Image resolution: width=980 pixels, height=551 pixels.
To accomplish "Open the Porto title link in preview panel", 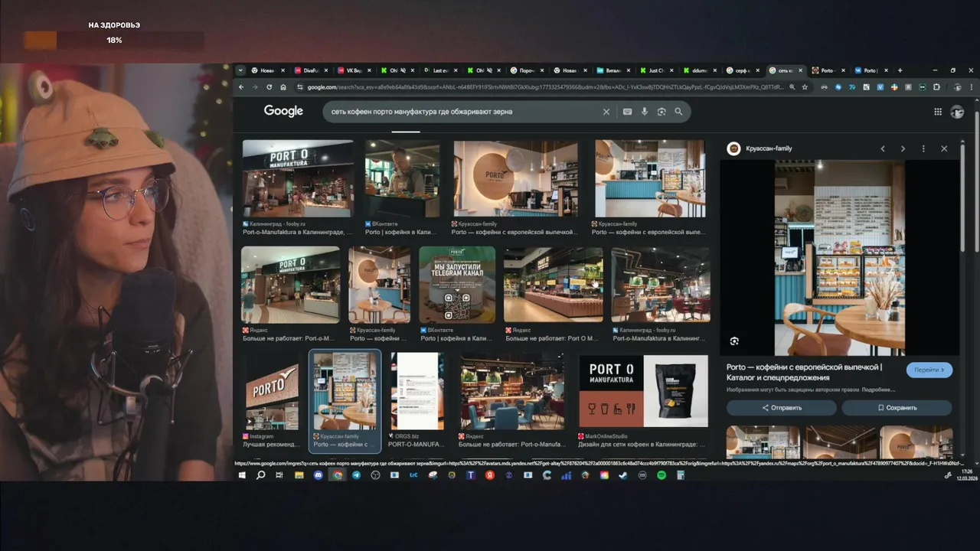I will point(804,372).
